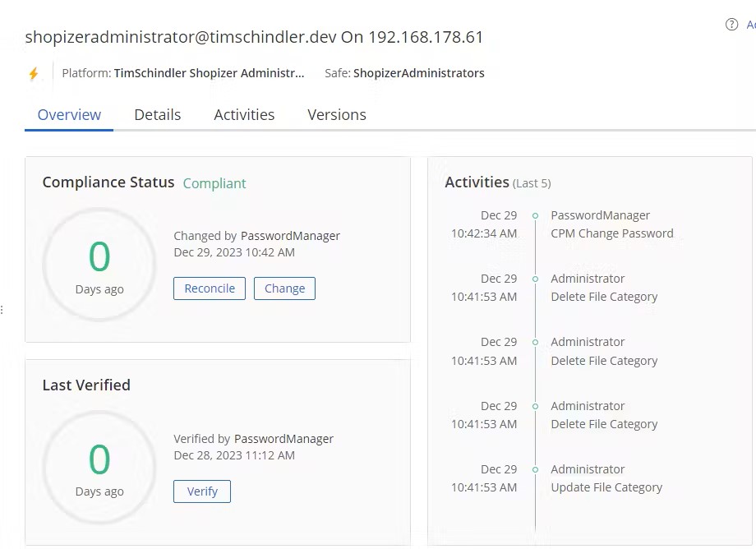Viewport: 756px width, 549px height.
Task: Click the 'Changed by PasswordManager' text
Action: (256, 236)
